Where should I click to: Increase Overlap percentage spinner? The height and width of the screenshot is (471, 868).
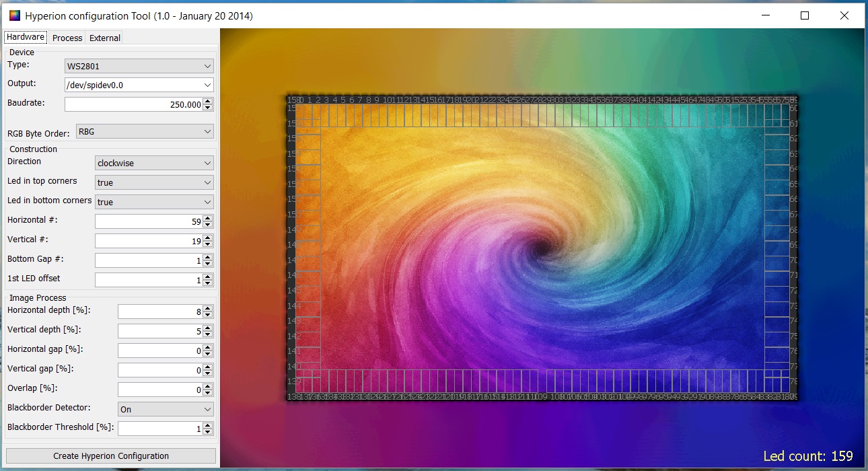coord(208,386)
